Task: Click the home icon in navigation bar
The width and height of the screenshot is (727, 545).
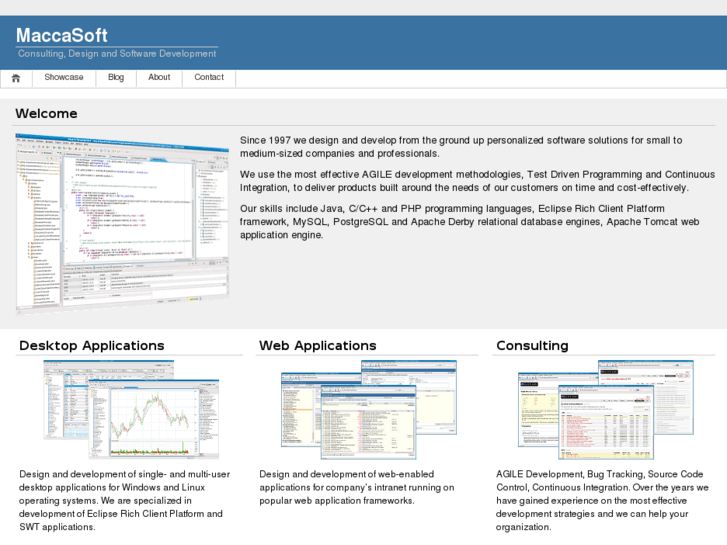Action: click(16, 78)
